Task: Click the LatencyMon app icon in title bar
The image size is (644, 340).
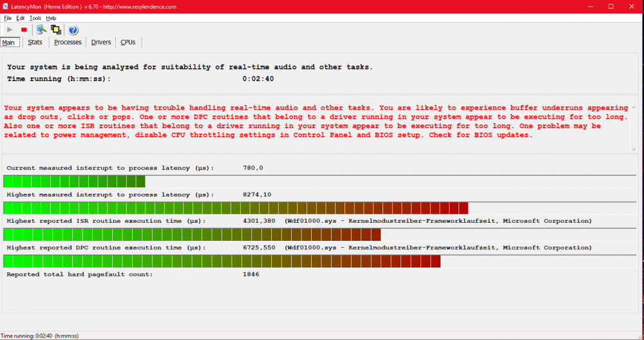Action: (x=5, y=6)
